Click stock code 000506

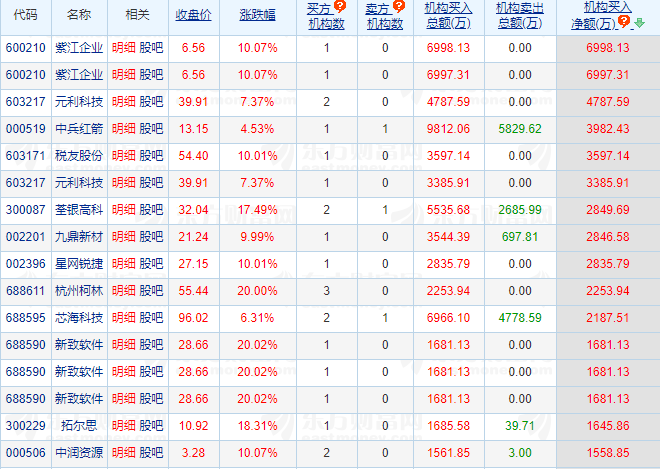pyautogui.click(x=26, y=453)
